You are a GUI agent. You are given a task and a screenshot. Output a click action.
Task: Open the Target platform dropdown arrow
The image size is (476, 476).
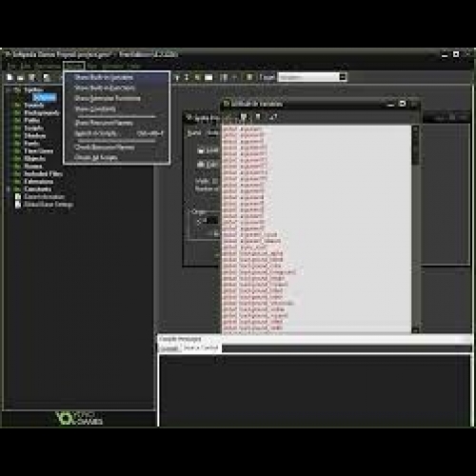coord(343,77)
